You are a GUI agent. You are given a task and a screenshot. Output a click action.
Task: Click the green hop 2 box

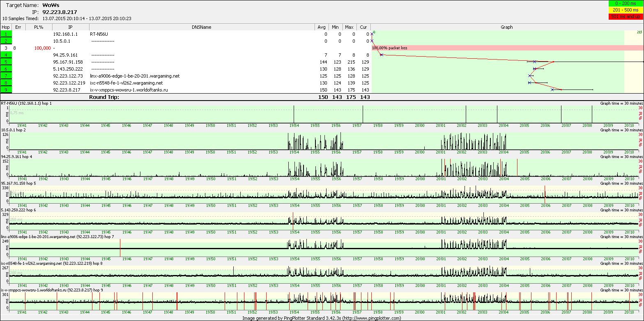click(x=6, y=41)
